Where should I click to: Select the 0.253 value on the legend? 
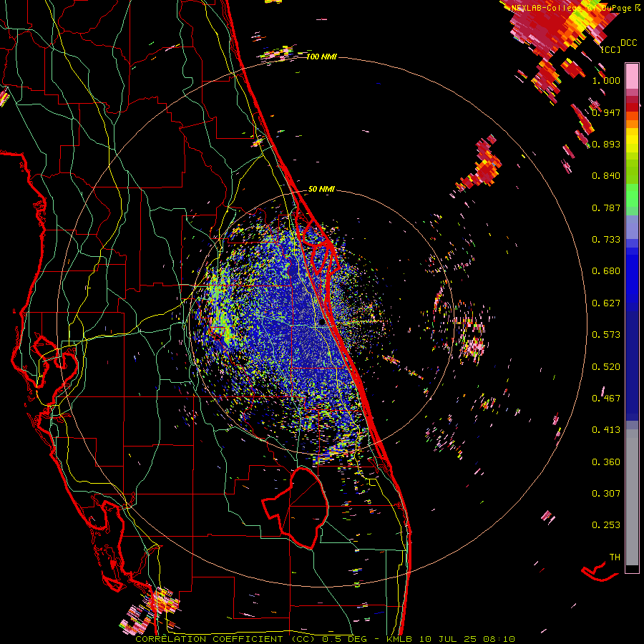[x=606, y=525]
